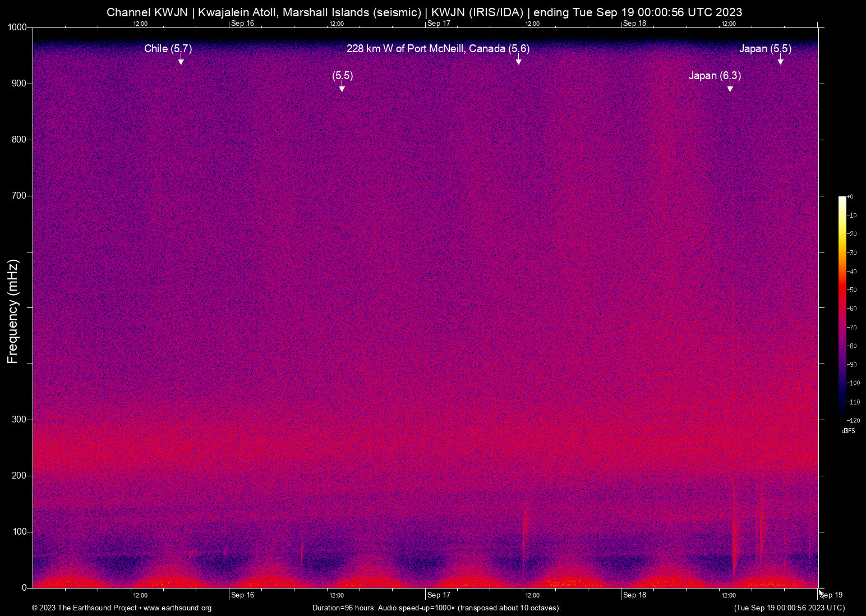The image size is (866, 616).
Task: Click the Frequency (mHz) axis label
Action: click(x=13, y=311)
